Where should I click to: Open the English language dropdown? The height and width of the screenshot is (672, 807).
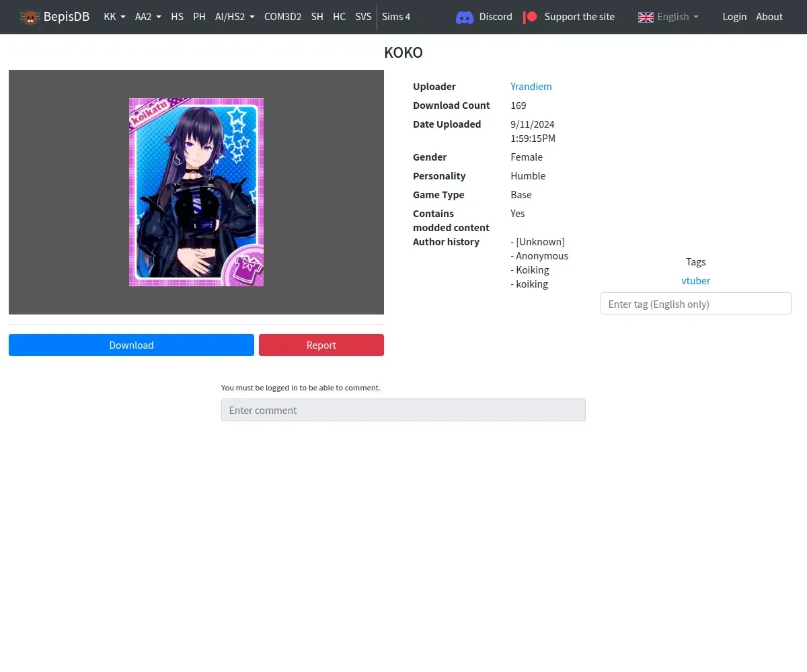click(x=668, y=17)
